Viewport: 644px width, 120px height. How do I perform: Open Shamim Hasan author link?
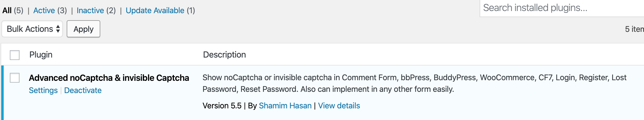pyautogui.click(x=285, y=106)
